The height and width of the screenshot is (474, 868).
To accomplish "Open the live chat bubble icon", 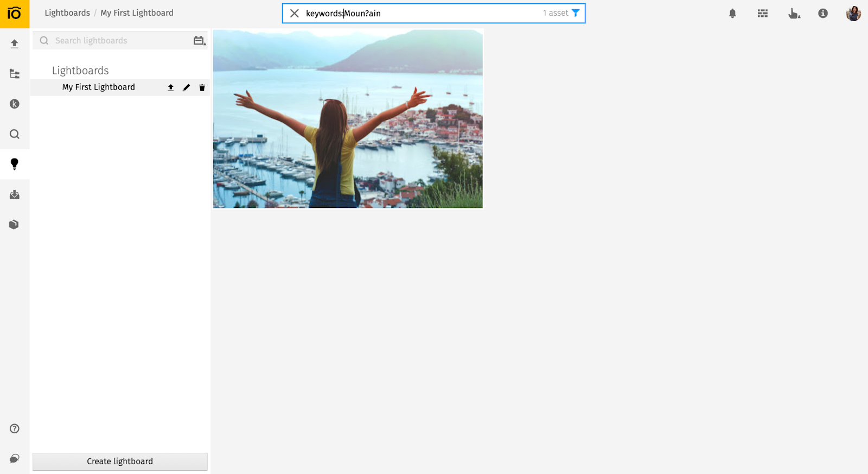I will (x=15, y=459).
